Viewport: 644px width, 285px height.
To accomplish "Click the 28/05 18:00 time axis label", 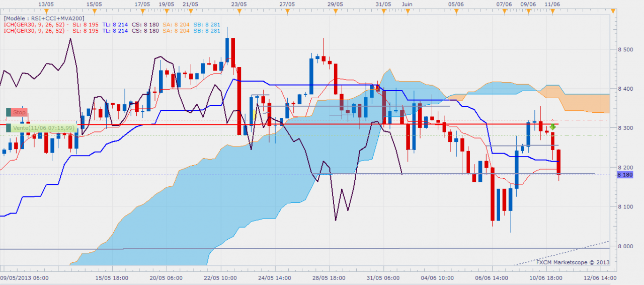I will pos(329,277).
